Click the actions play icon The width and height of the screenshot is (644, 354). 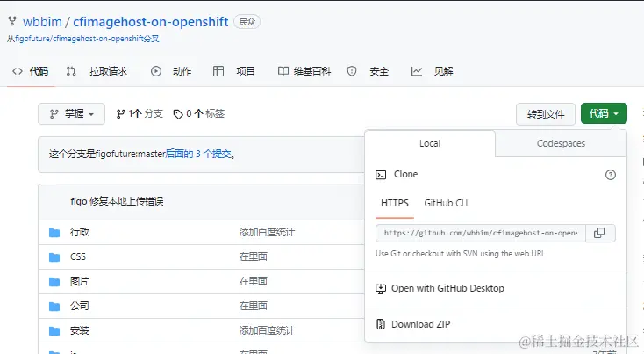(x=156, y=71)
